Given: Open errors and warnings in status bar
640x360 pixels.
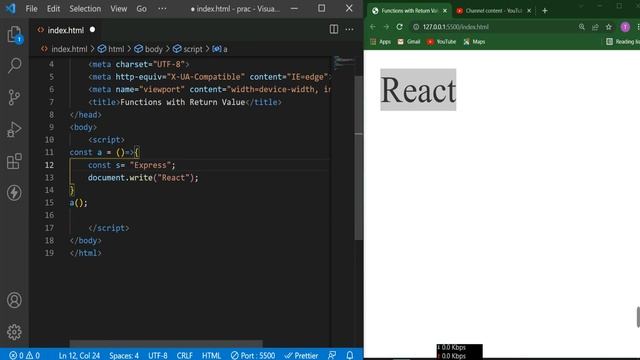Looking at the screenshot, I should [24, 355].
